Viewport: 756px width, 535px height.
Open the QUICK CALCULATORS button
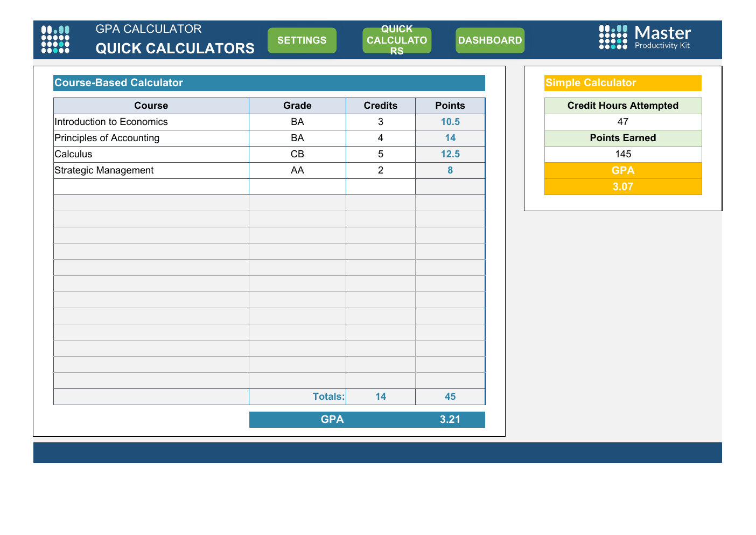397,40
